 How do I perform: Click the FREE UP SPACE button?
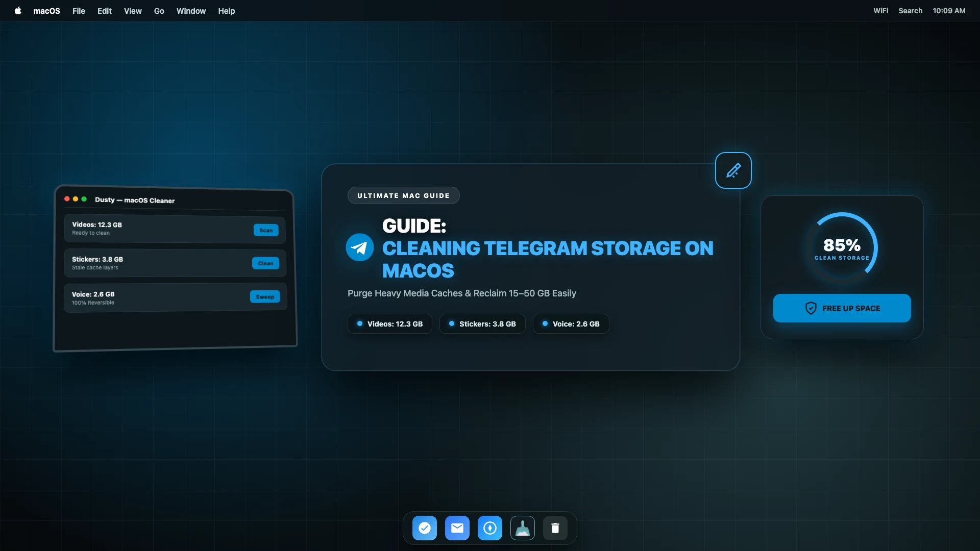click(842, 308)
